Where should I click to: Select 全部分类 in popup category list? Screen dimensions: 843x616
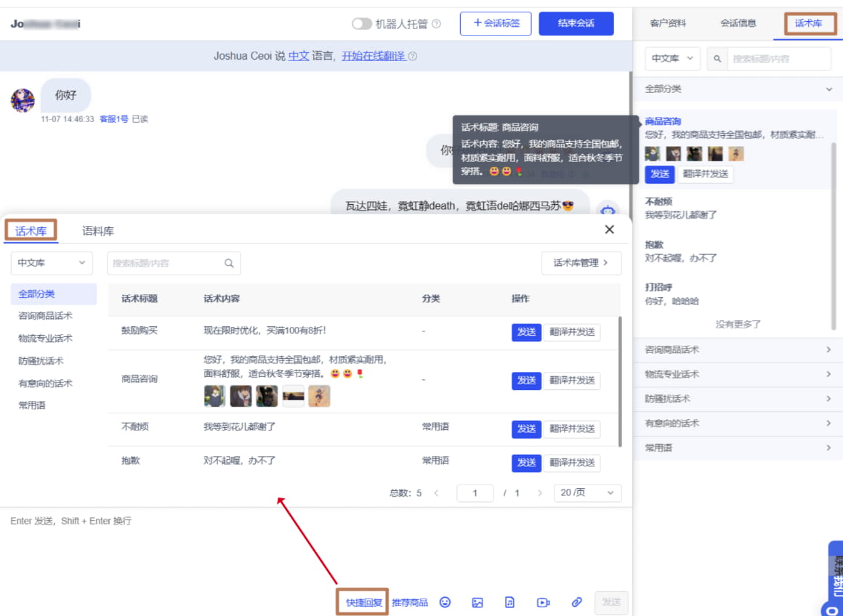pyautogui.click(x=54, y=294)
